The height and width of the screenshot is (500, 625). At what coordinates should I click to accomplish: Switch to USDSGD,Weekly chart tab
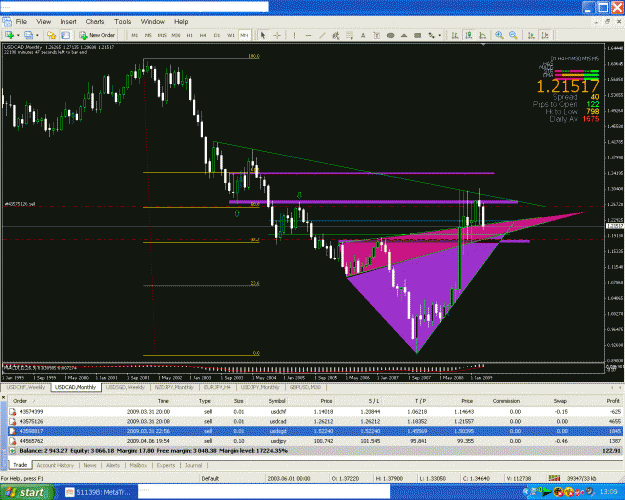point(125,387)
